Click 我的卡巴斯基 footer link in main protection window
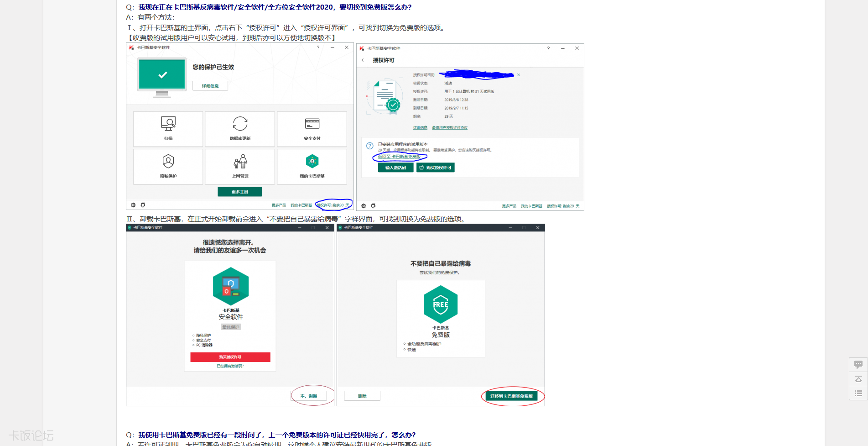 (x=301, y=205)
